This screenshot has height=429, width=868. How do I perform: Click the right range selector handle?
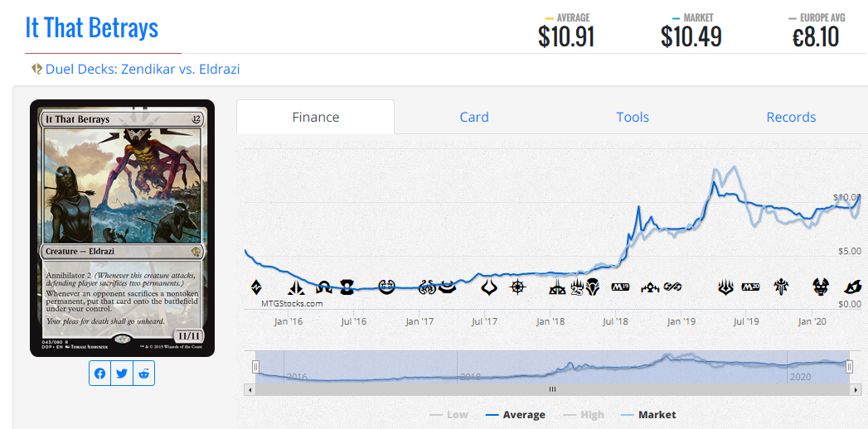coord(849,367)
